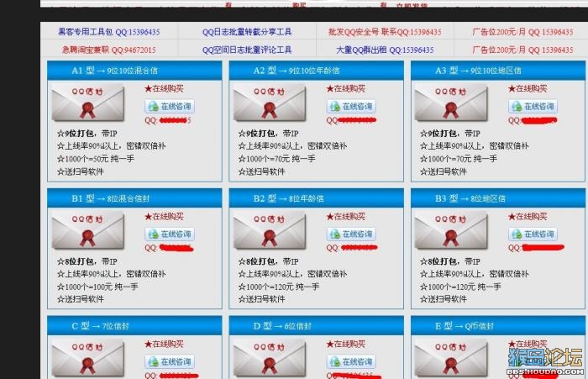Click ★在线购买 link in B2 card

[345, 217]
